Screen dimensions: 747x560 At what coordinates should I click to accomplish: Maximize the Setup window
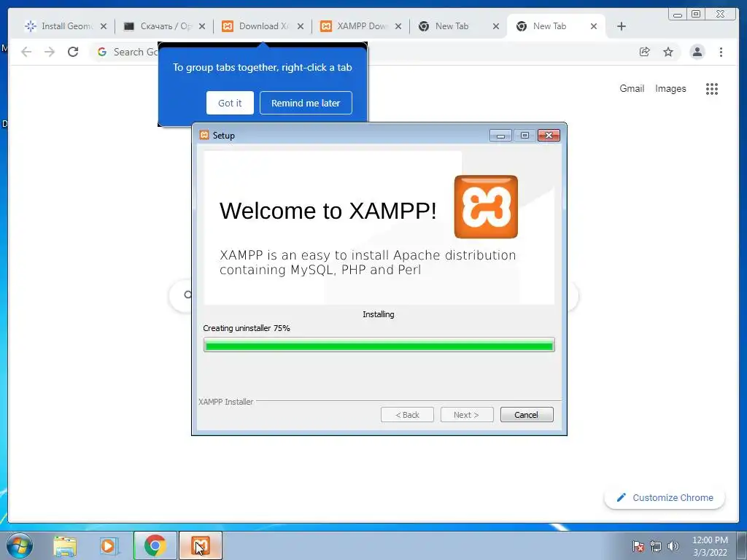coord(525,136)
